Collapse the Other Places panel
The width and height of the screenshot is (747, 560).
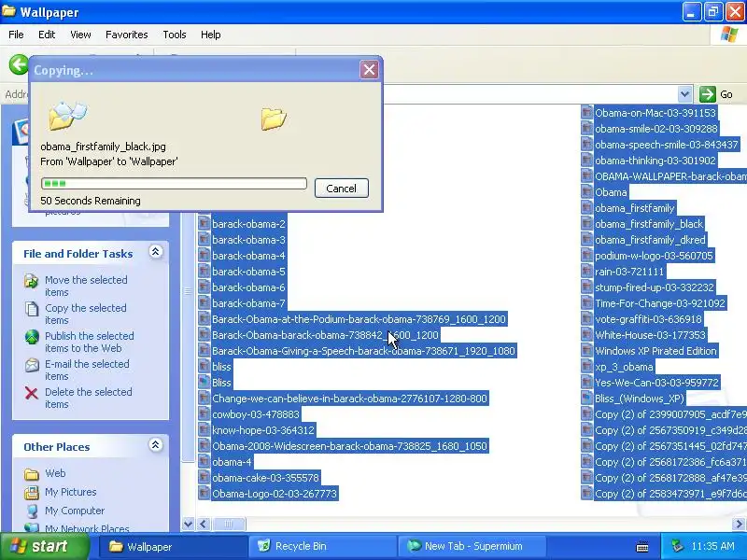(x=155, y=445)
